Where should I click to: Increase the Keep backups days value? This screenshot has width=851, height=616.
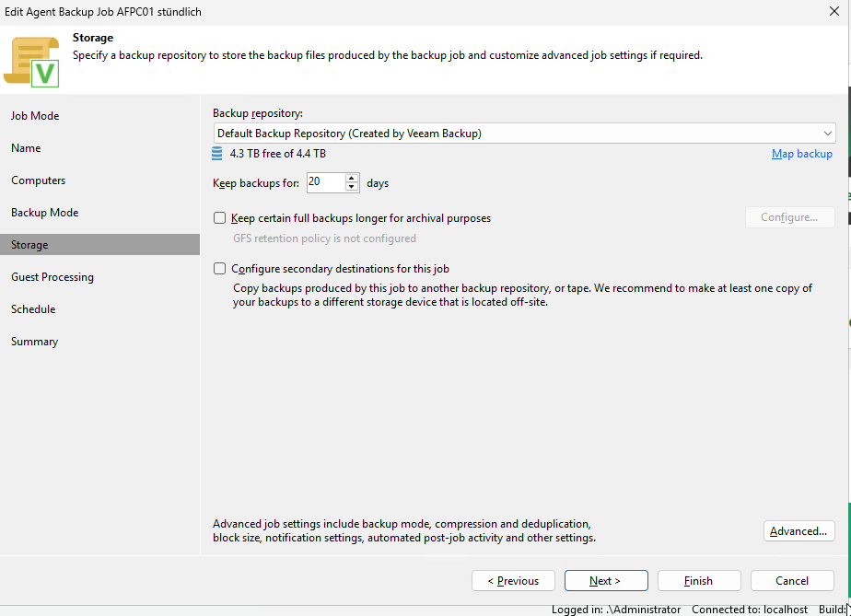pyautogui.click(x=352, y=178)
